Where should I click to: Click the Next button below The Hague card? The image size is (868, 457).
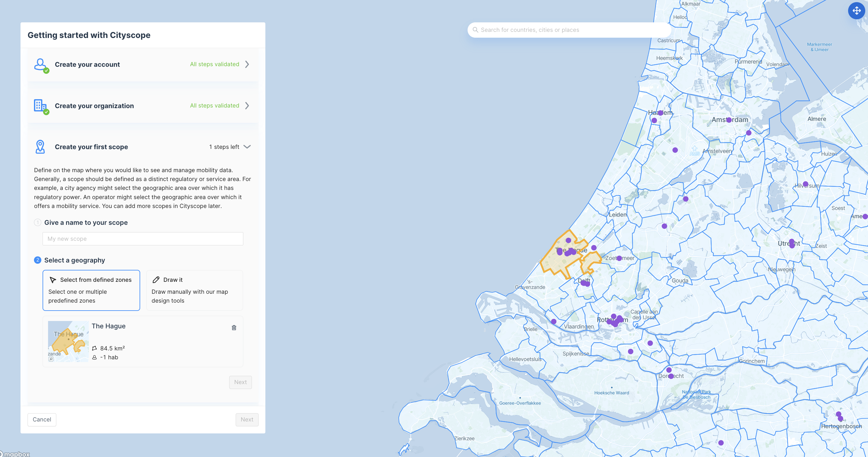pyautogui.click(x=240, y=382)
